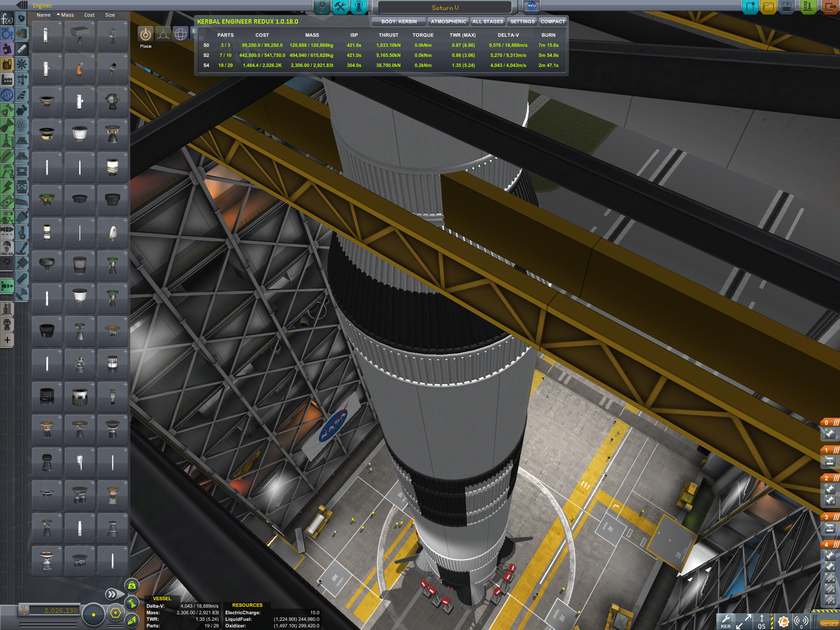Screen dimensions: 840x630
Task: Select the Place gizmo tool
Action: point(146,34)
